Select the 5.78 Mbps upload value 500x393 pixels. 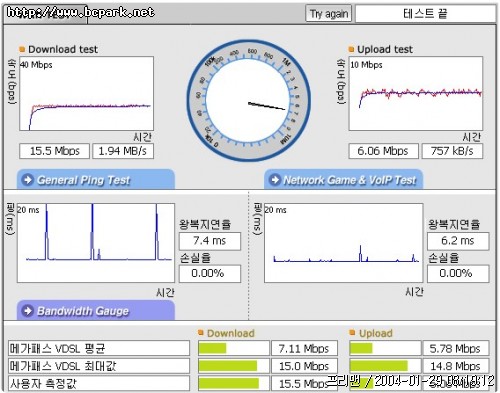coord(456,348)
